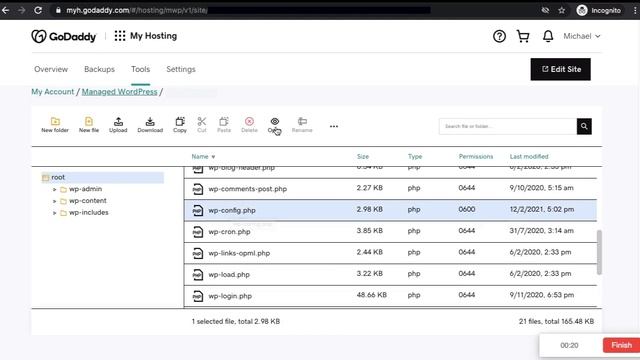The image size is (640, 360).
Task: Click the file list vertical scrollbar
Action: (x=599, y=252)
